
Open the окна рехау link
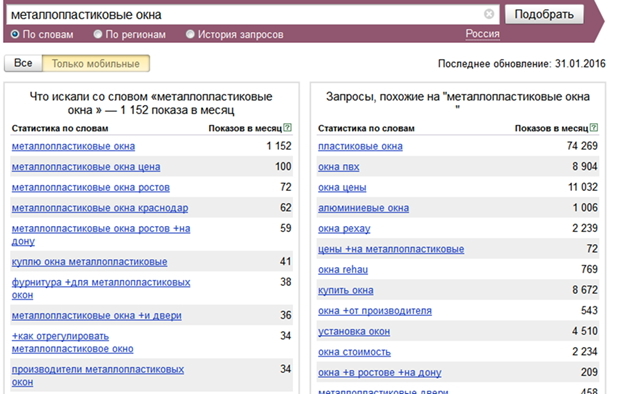tap(344, 229)
